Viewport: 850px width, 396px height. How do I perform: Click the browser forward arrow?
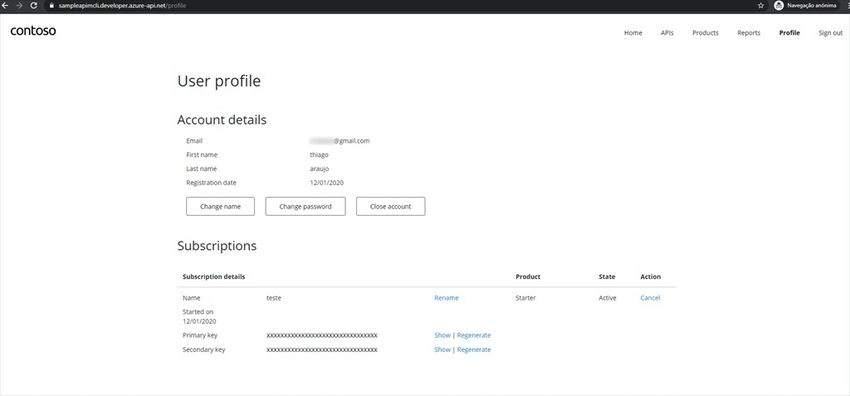20,5
